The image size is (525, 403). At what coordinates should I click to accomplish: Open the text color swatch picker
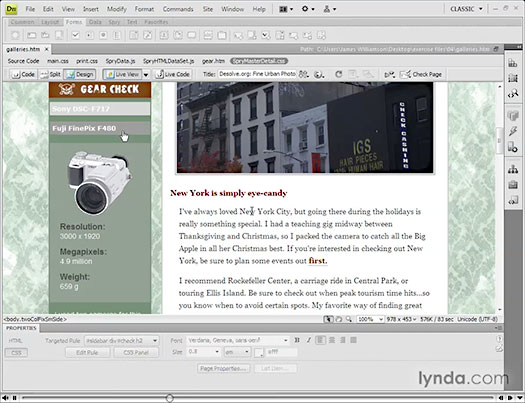(x=259, y=352)
